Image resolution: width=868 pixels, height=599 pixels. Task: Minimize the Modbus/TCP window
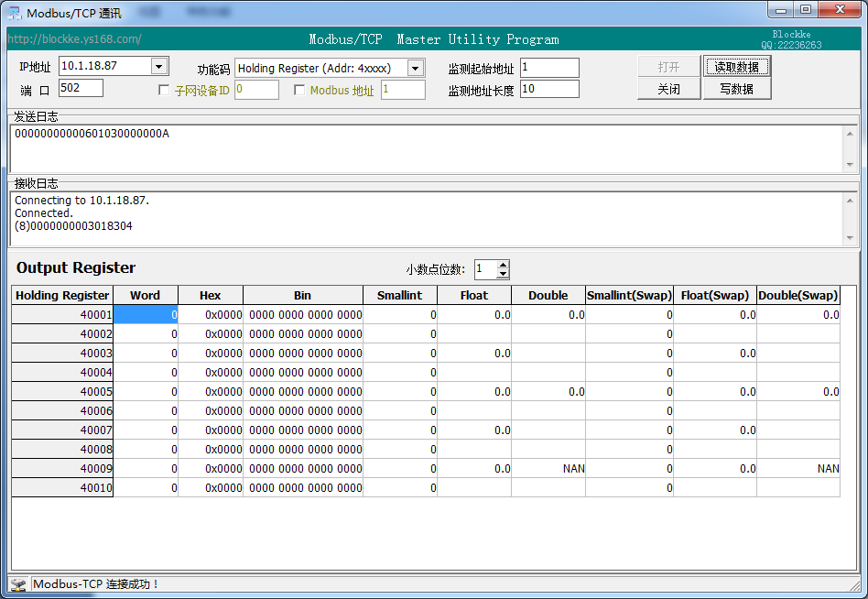[780, 9]
